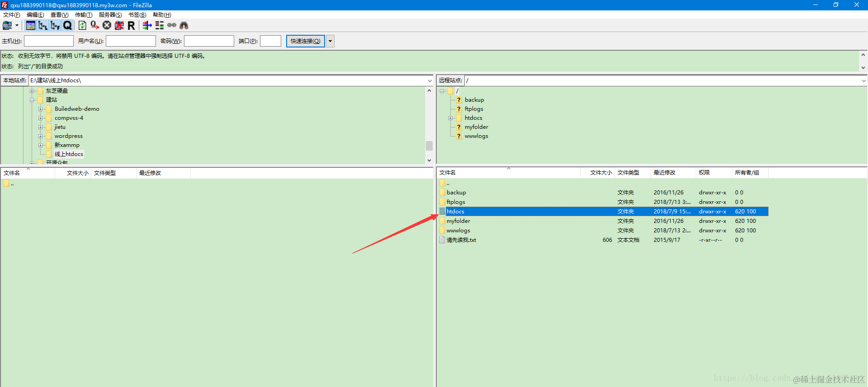This screenshot has width=868, height=387.
Task: Open the 传输(T) menu
Action: [x=83, y=15]
